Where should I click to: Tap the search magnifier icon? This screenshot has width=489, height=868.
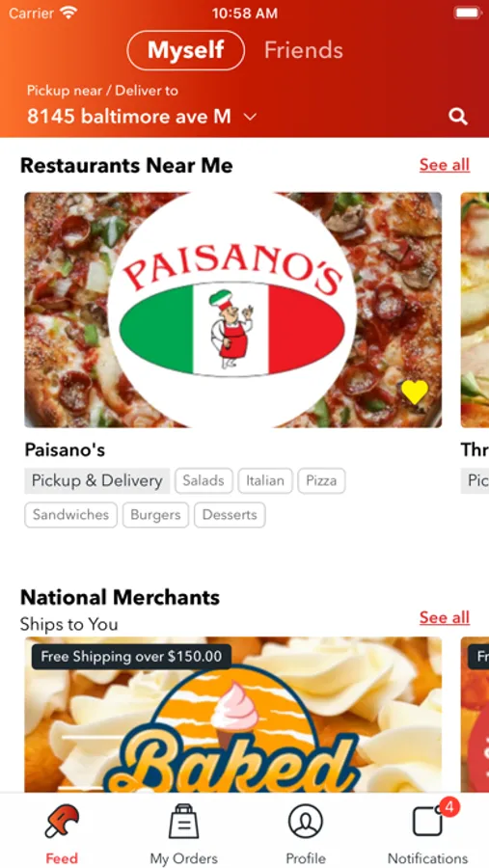(x=458, y=117)
